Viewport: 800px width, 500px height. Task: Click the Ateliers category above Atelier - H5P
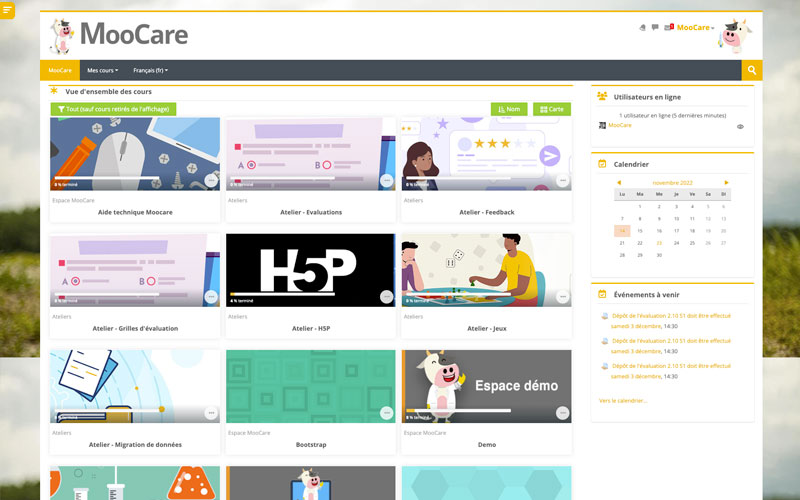point(237,316)
